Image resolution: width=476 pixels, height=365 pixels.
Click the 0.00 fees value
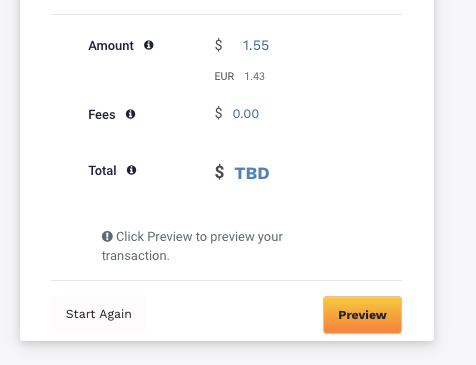coord(246,114)
